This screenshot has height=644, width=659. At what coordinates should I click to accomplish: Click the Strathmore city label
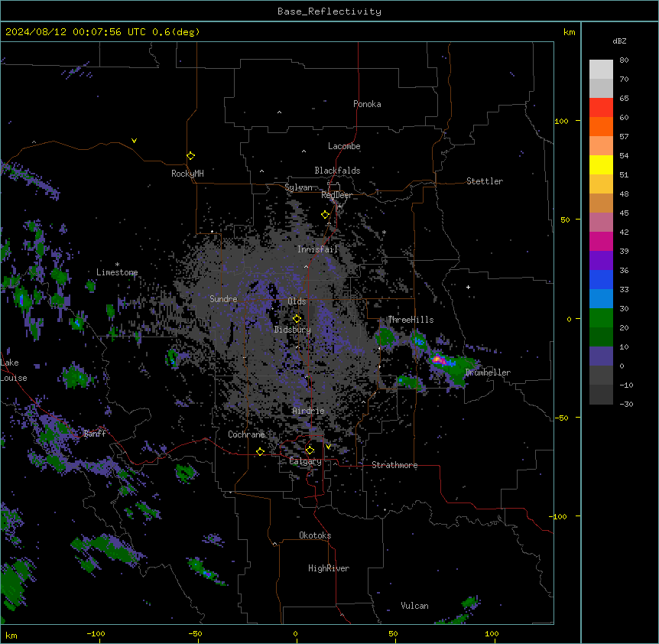[394, 465]
